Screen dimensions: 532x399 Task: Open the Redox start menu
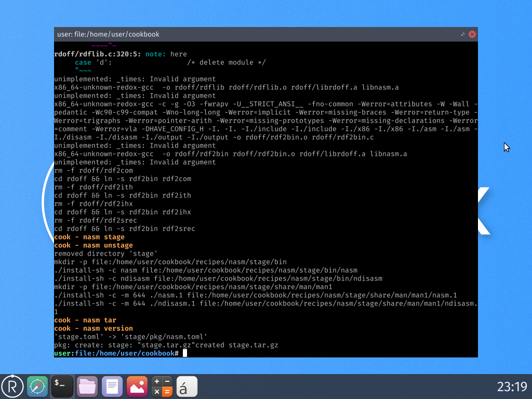[x=12, y=387]
